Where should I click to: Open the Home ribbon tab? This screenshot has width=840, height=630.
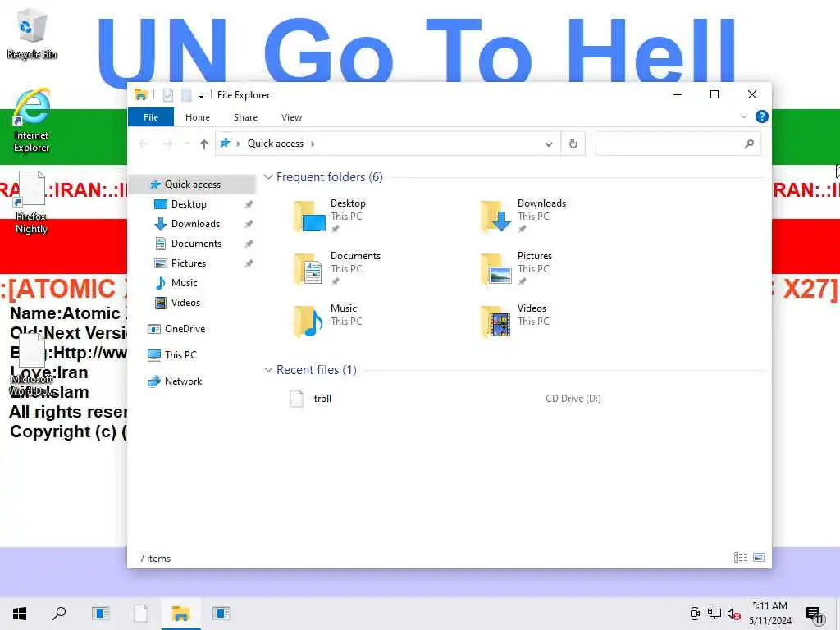(x=197, y=117)
